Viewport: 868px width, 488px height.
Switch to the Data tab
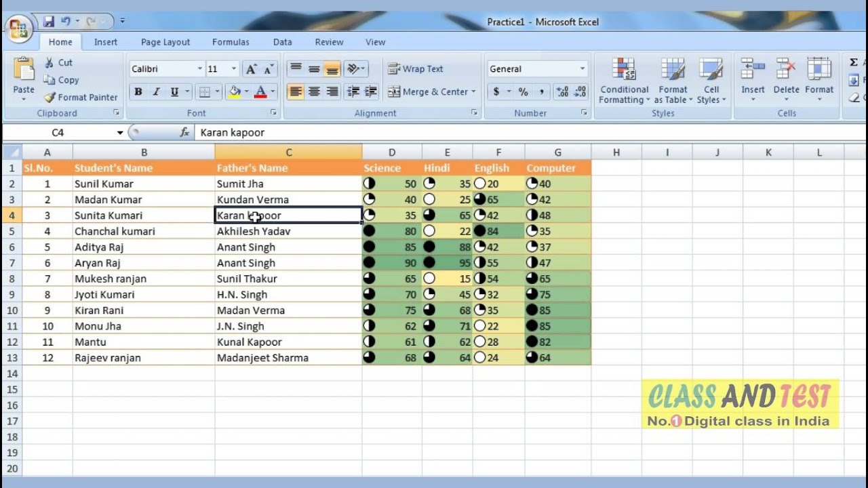pyautogui.click(x=283, y=42)
